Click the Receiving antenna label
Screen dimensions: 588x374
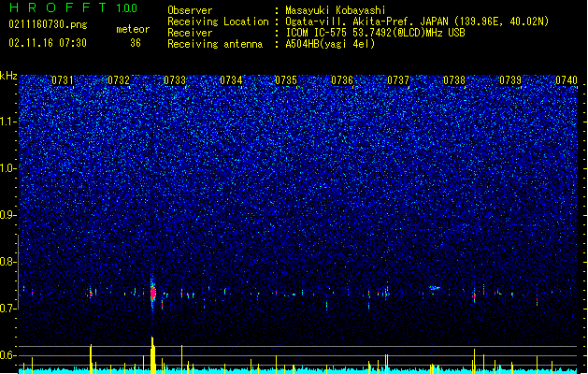click(215, 44)
